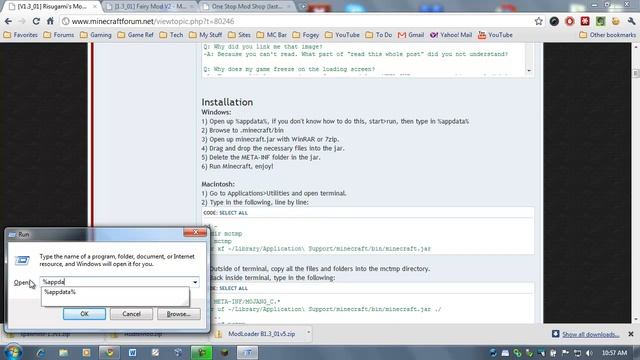Expand the To Do bookmark folder
The height and width of the screenshot is (360, 640).
click(x=379, y=35)
